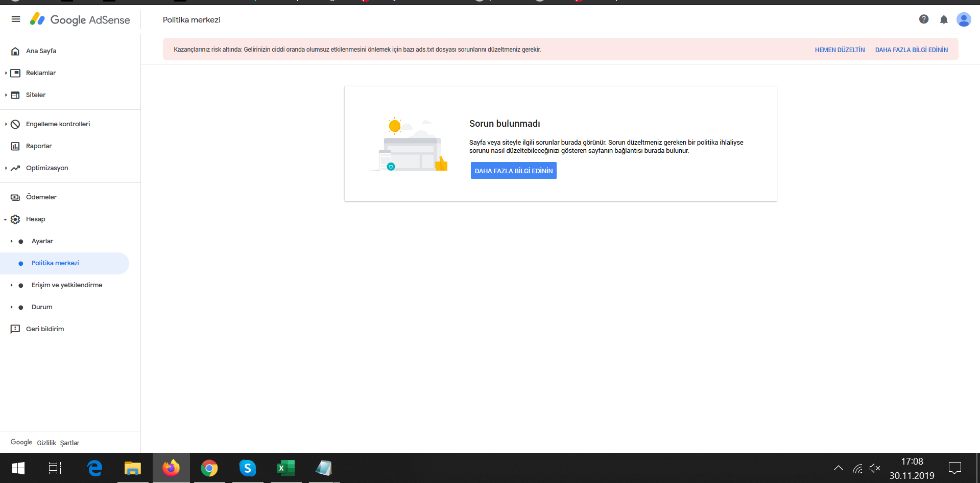Viewport: 980px width, 483px height.
Task: Click the Sorun bulunmadı illustration
Action: (409, 144)
